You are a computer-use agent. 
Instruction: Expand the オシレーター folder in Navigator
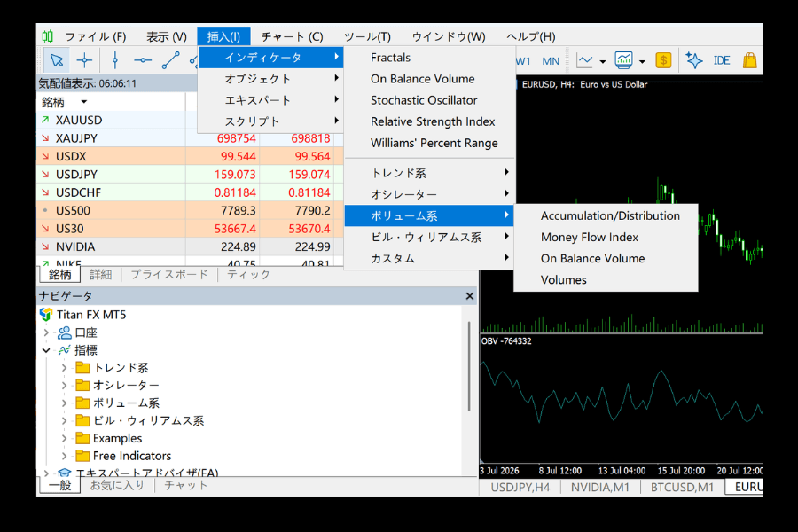point(64,386)
